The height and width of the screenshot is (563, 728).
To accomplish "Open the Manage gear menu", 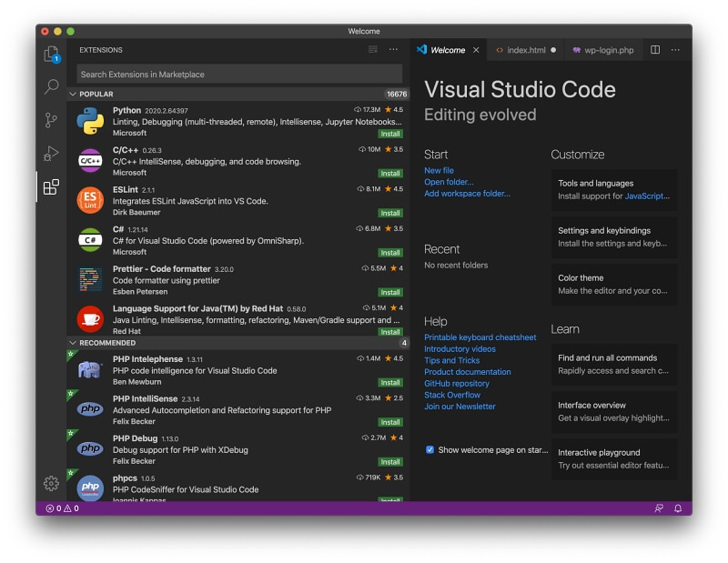I will tap(51, 483).
